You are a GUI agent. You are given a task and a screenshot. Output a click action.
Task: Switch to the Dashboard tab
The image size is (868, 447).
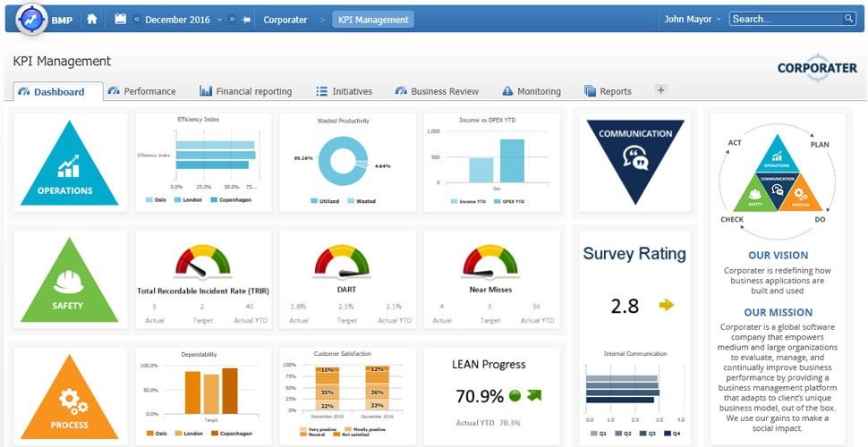click(x=58, y=92)
